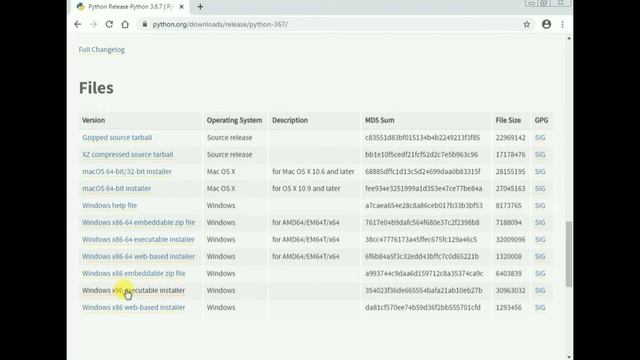This screenshot has width=640, height=360.
Task: Open SIG for Windows x86 embeddable zip
Action: [x=540, y=273]
